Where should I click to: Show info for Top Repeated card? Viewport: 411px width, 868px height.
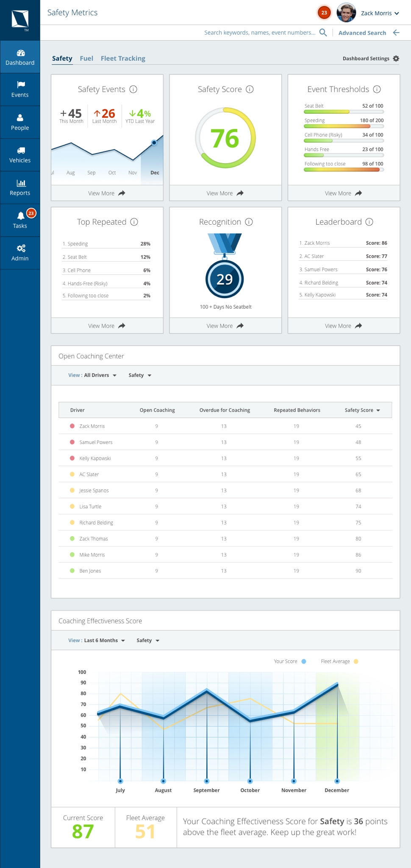pyautogui.click(x=134, y=222)
